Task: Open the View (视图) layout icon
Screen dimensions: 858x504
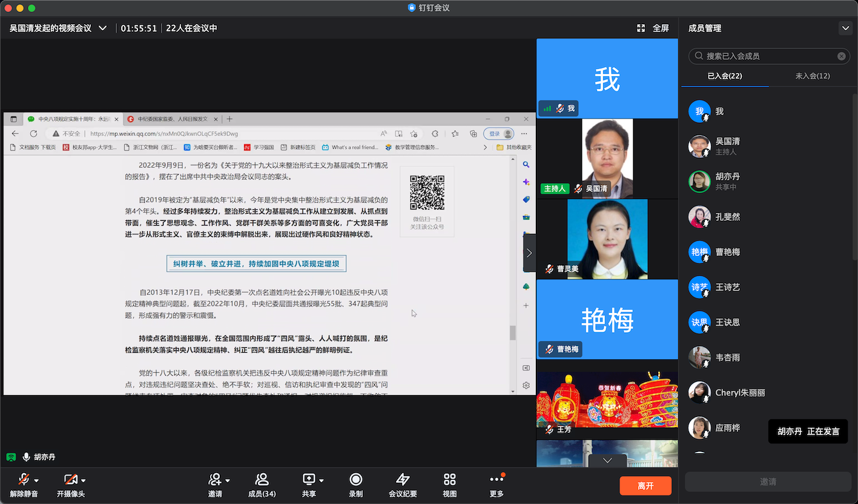Action: coord(449,480)
